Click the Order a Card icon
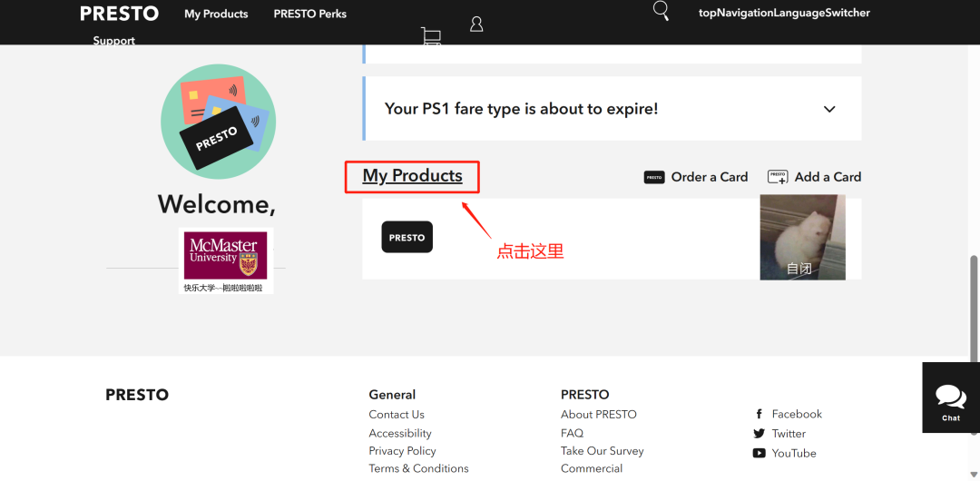The width and height of the screenshot is (980, 481). (x=654, y=177)
